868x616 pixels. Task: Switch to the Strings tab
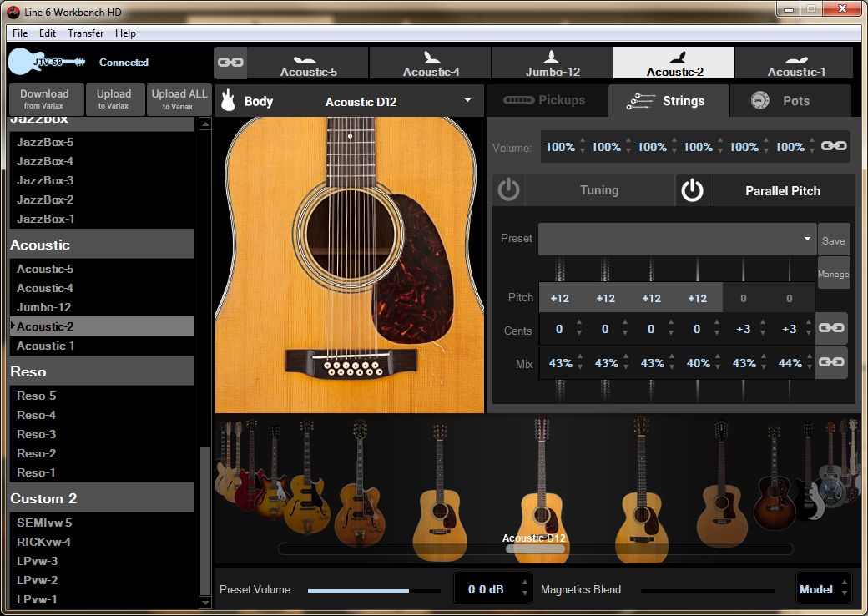[x=669, y=101]
